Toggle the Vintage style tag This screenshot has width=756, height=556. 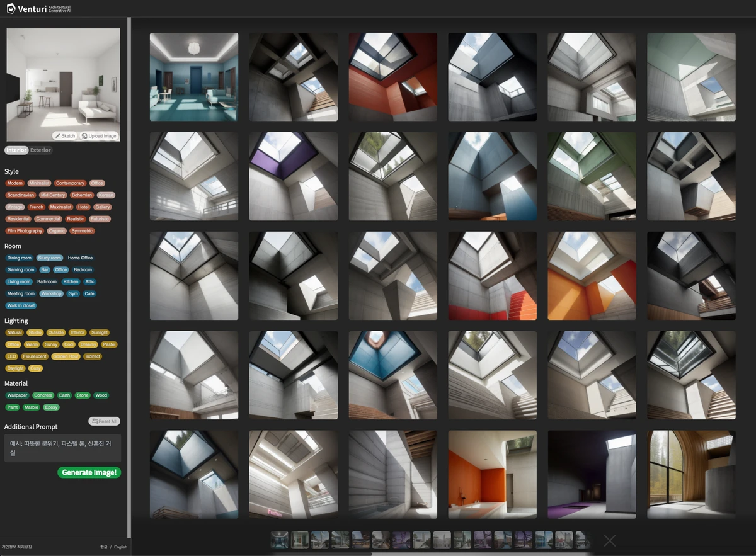tap(15, 207)
